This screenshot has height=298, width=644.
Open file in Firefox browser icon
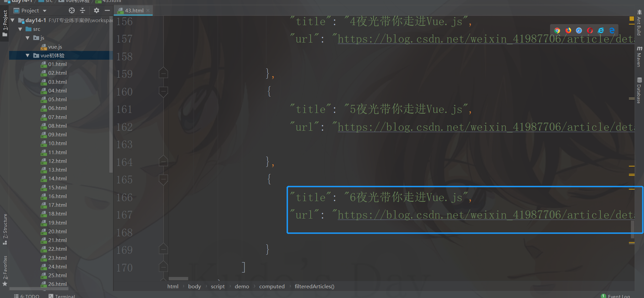568,31
